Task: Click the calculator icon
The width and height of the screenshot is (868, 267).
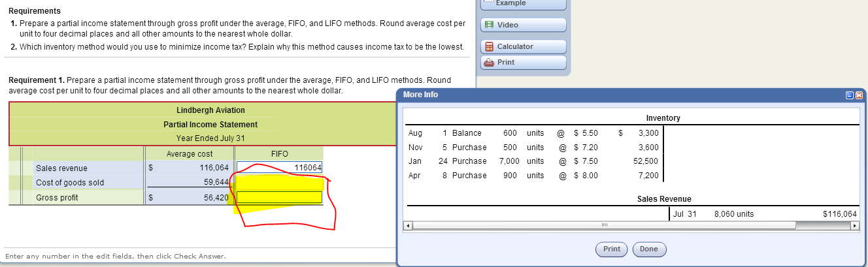Action: tap(490, 46)
